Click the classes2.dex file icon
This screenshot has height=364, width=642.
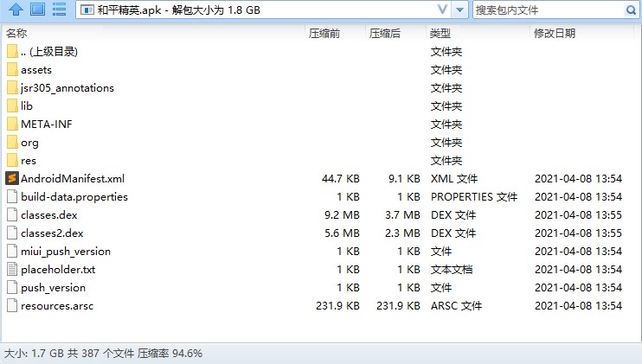coord(12,233)
